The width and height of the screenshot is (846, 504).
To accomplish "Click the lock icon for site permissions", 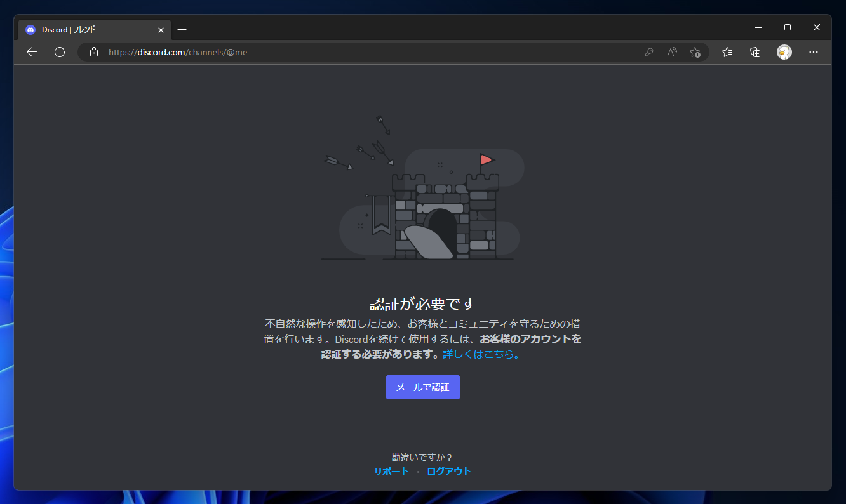I will (93, 52).
